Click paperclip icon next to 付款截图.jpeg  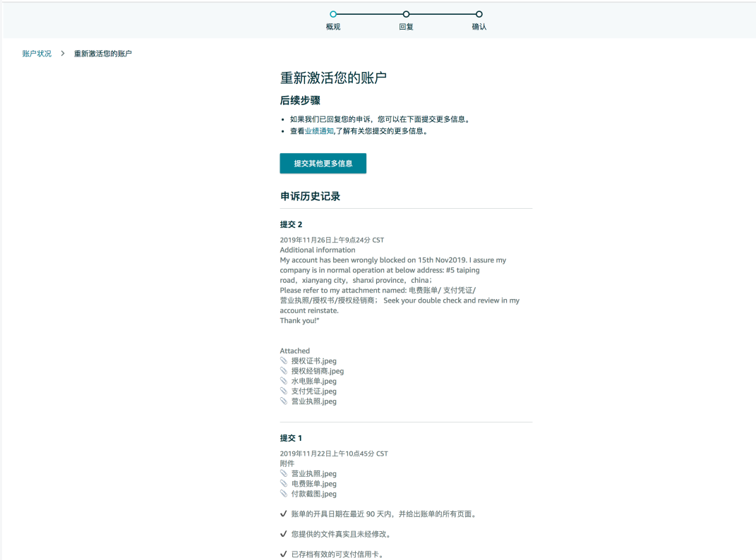click(284, 494)
